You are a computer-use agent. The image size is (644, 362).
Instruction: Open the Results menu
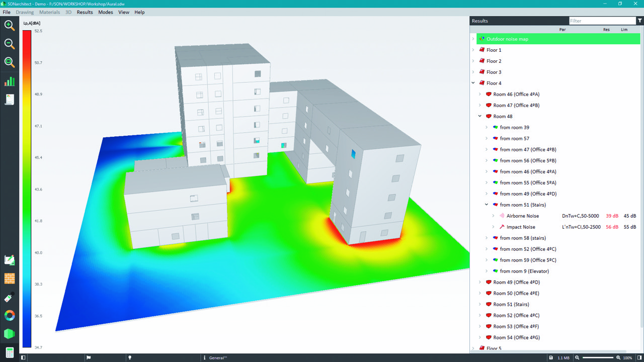[x=85, y=12]
